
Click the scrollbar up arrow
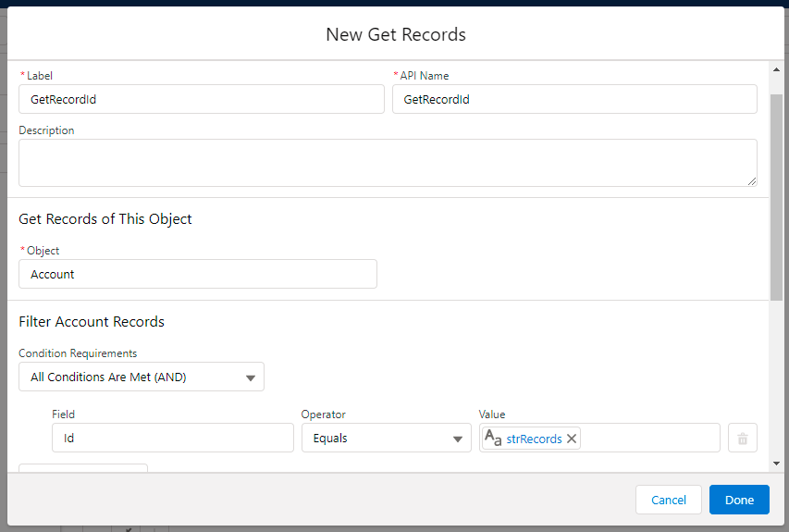point(776,69)
